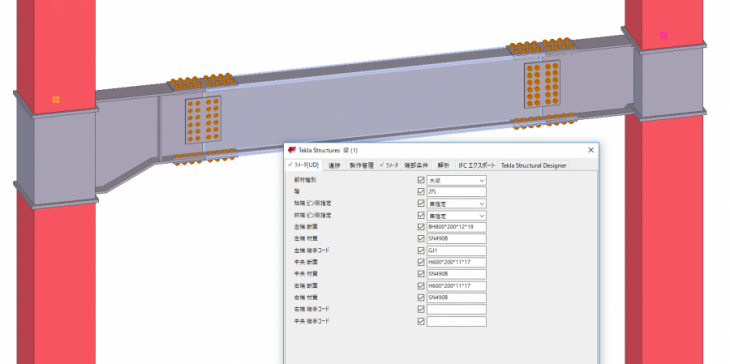The width and height of the screenshot is (730, 364).
Task: Toggle checkbox next to GJ1 field
Action: click(421, 250)
